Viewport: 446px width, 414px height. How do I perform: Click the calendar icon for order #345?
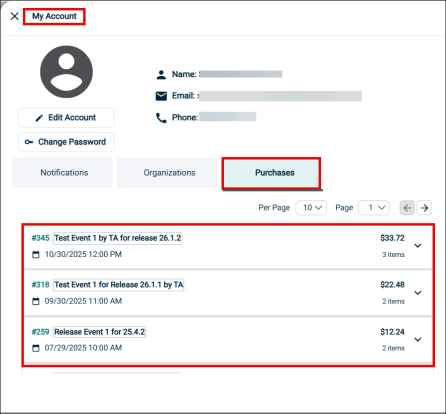click(35, 255)
